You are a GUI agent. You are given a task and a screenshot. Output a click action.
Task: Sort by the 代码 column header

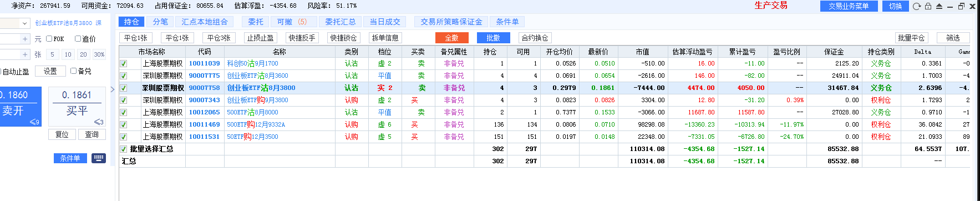(205, 52)
